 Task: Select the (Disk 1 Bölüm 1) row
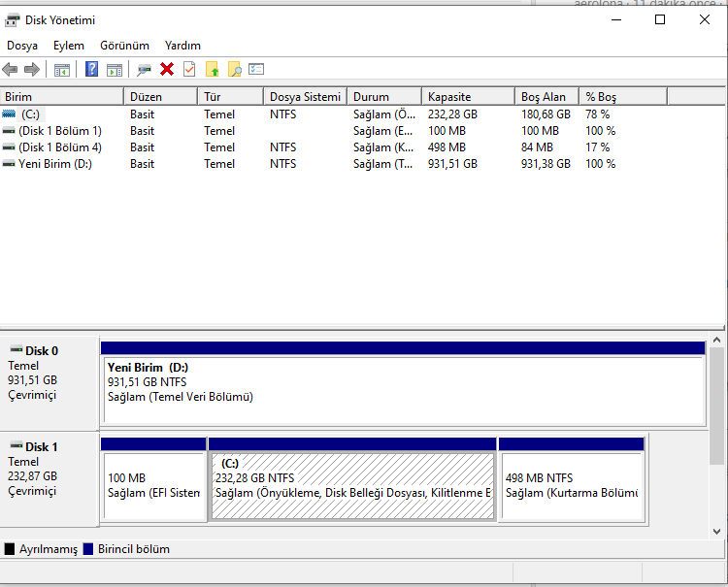(x=333, y=131)
